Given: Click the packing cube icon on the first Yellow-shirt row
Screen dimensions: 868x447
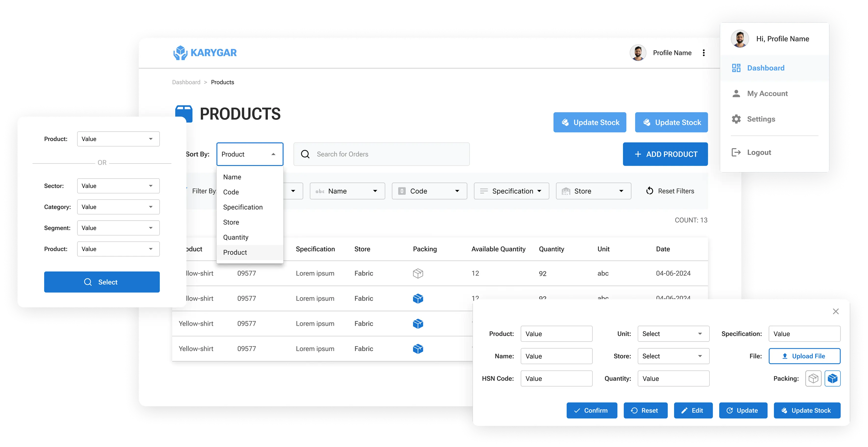Looking at the screenshot, I should click(418, 273).
